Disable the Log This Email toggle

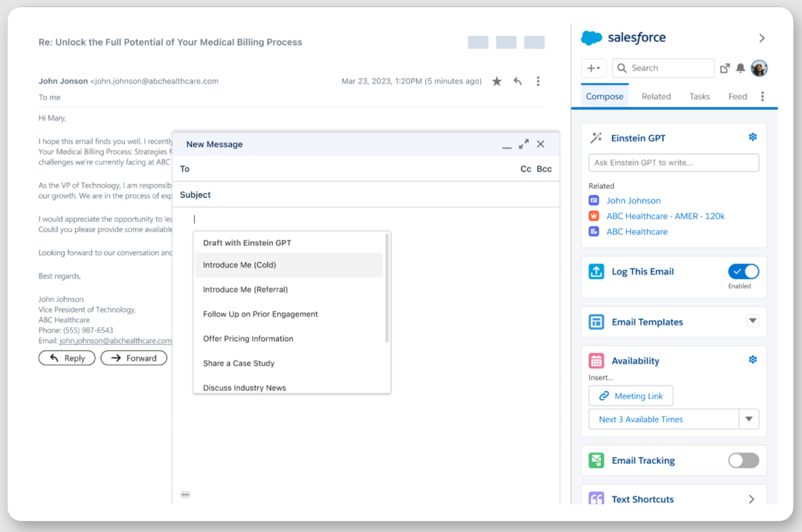(x=743, y=271)
